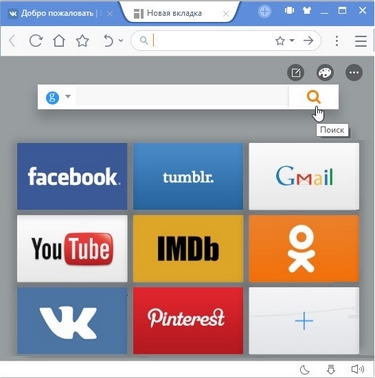Open the palette theme settings

[325, 72]
